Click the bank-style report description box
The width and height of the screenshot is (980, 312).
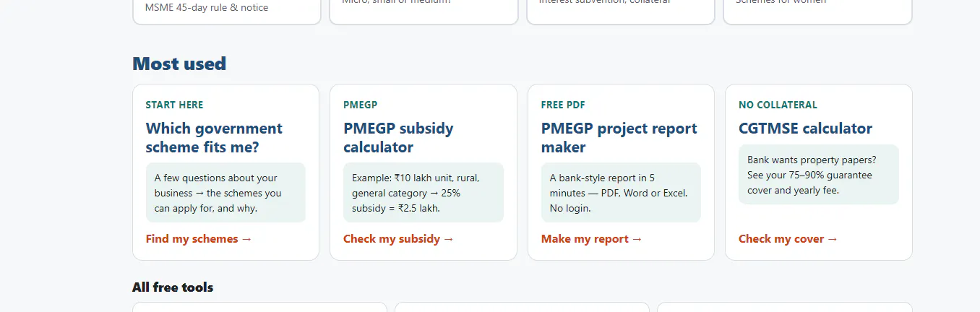coord(621,193)
